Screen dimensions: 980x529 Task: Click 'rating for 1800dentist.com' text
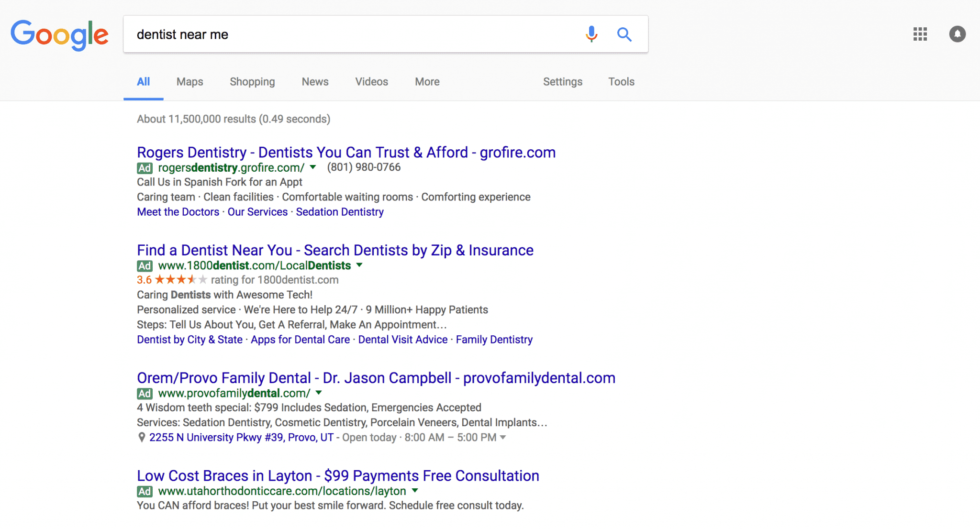[275, 280]
